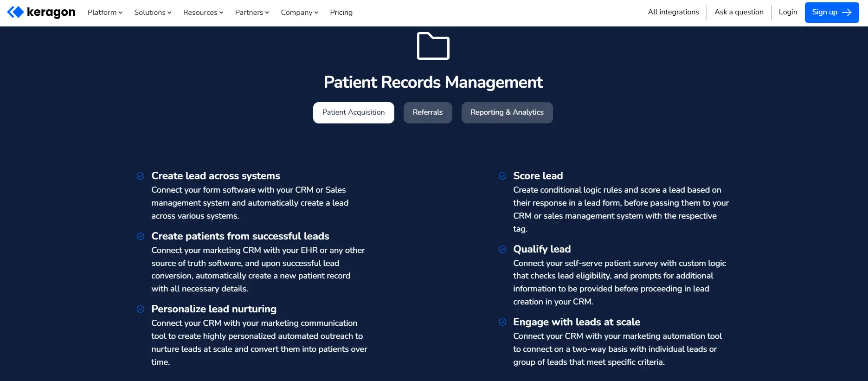Screen dimensions: 868x381
Task: Click the paragraph starting 'Connect your form software'
Action: 250,203
